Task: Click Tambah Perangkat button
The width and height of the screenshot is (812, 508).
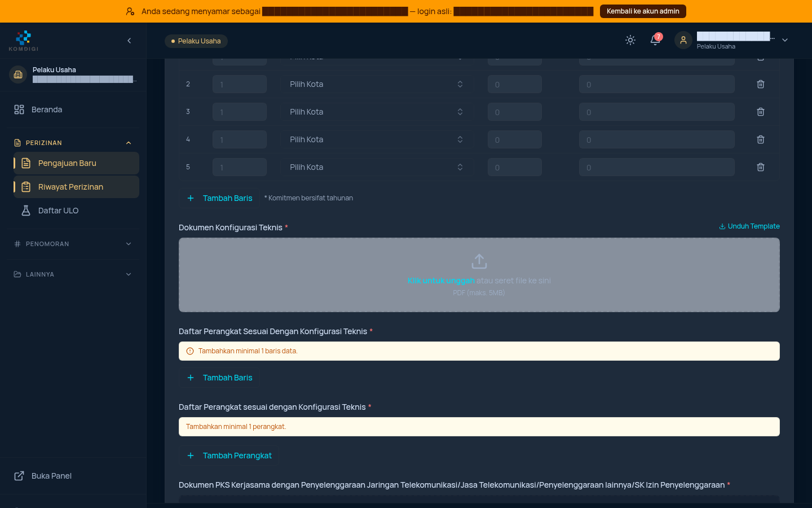Action: coord(228,456)
